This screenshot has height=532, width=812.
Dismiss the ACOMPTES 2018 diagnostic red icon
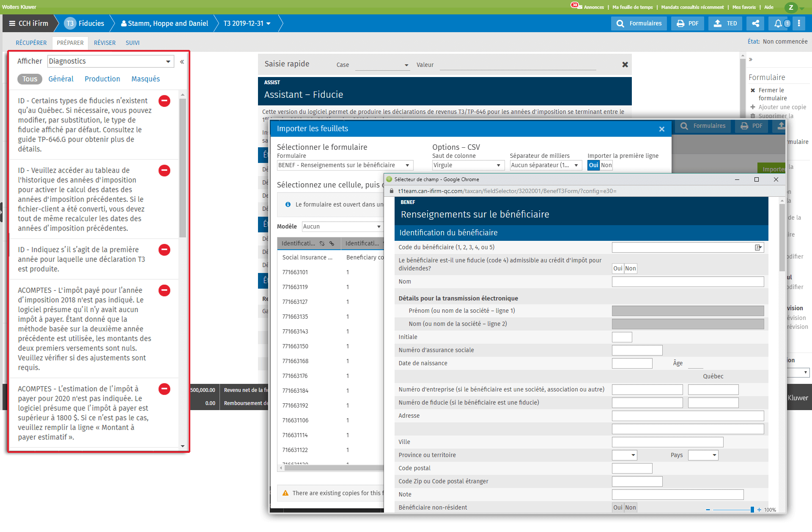pyautogui.click(x=164, y=290)
